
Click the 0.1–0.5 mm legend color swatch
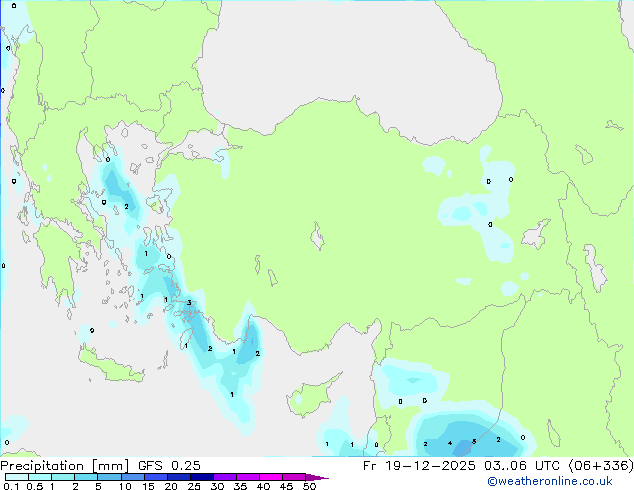tap(17, 477)
